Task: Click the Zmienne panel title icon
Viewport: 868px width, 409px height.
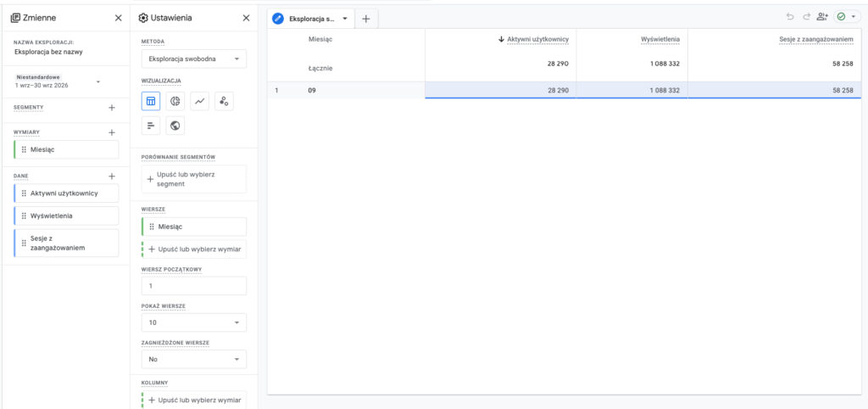Action: [15, 18]
